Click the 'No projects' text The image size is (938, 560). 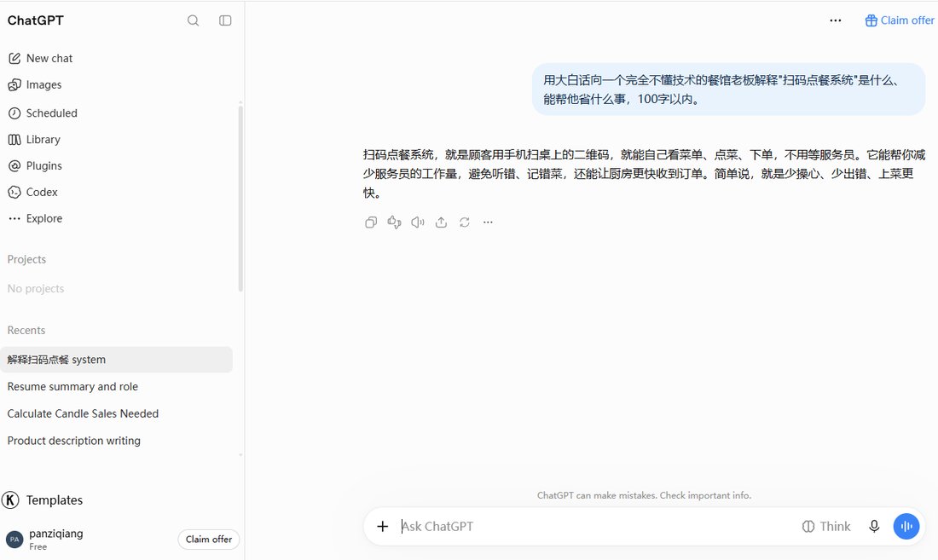(x=35, y=289)
